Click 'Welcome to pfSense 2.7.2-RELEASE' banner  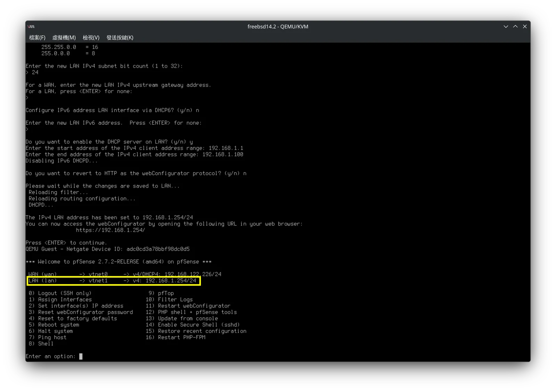(x=118, y=261)
